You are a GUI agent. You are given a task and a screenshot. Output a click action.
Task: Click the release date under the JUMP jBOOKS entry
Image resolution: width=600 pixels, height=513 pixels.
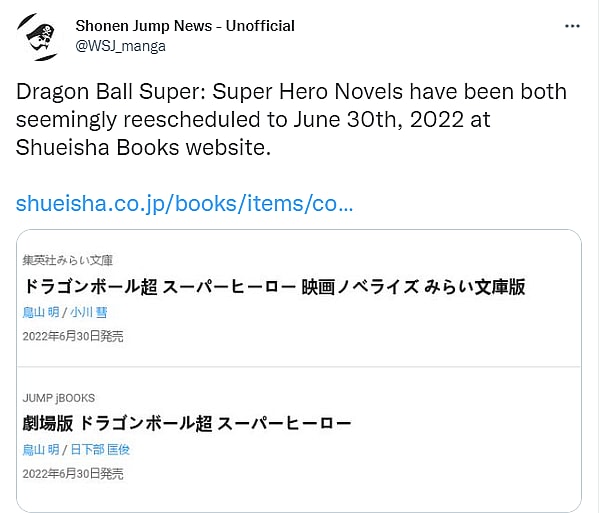(73, 474)
